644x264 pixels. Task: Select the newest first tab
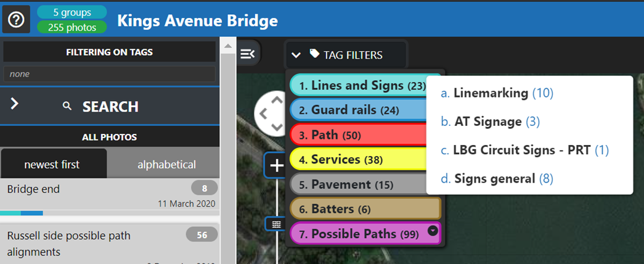click(x=52, y=164)
